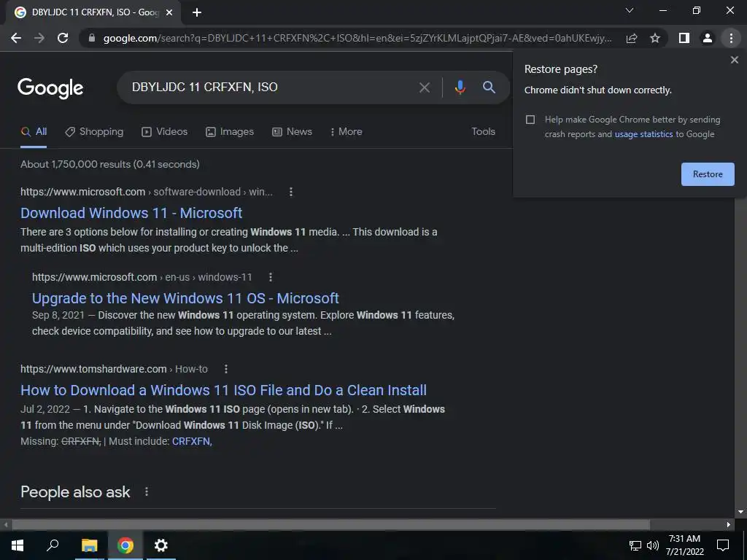Click Must include CRFXFN link
This screenshot has width=747, height=560.
tap(191, 441)
